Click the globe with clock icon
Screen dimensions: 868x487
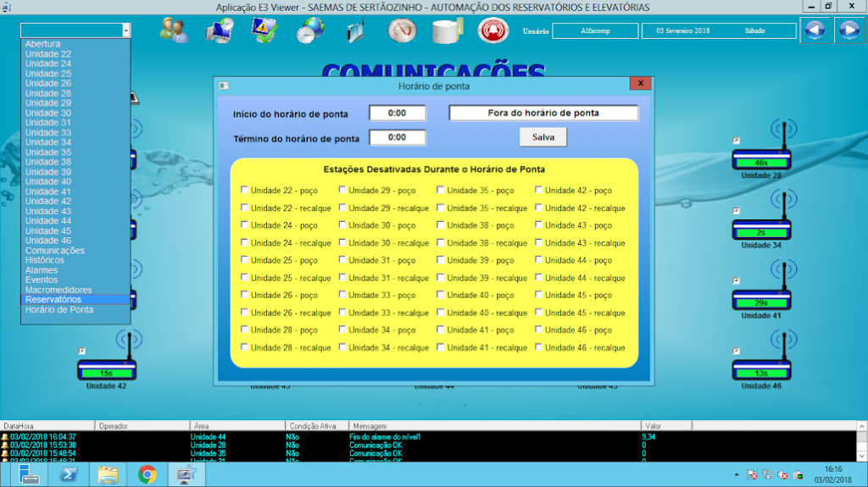[x=310, y=30]
